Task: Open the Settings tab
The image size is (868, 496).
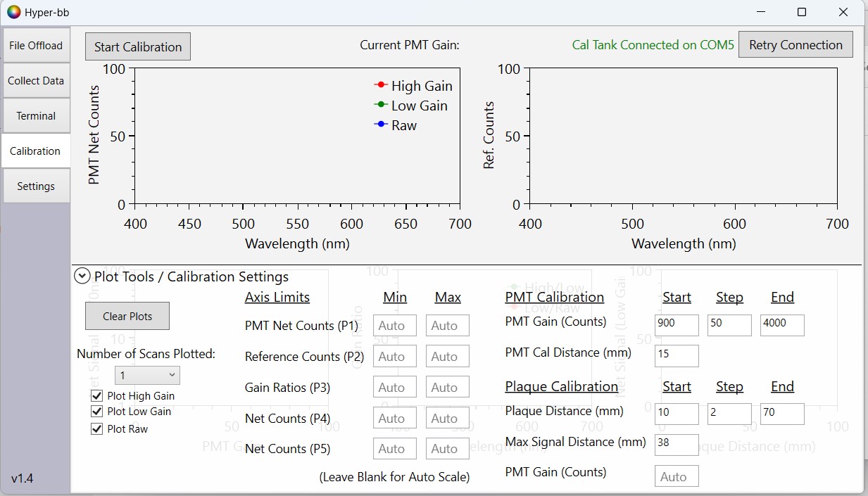Action: click(x=36, y=186)
